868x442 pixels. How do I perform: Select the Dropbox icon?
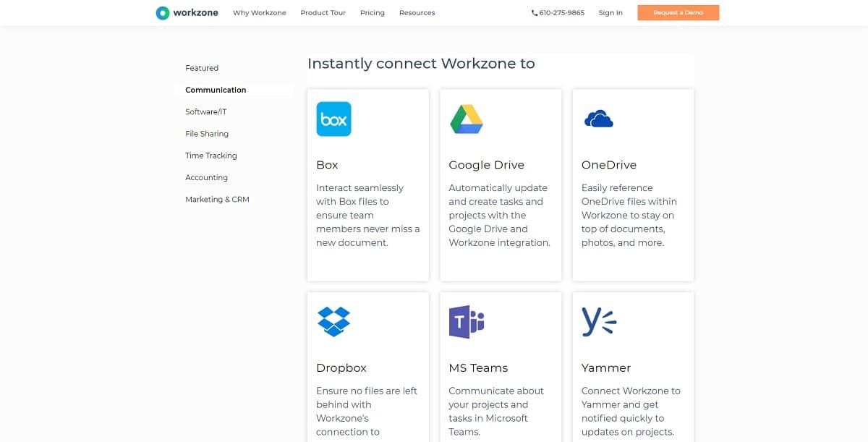click(x=333, y=321)
